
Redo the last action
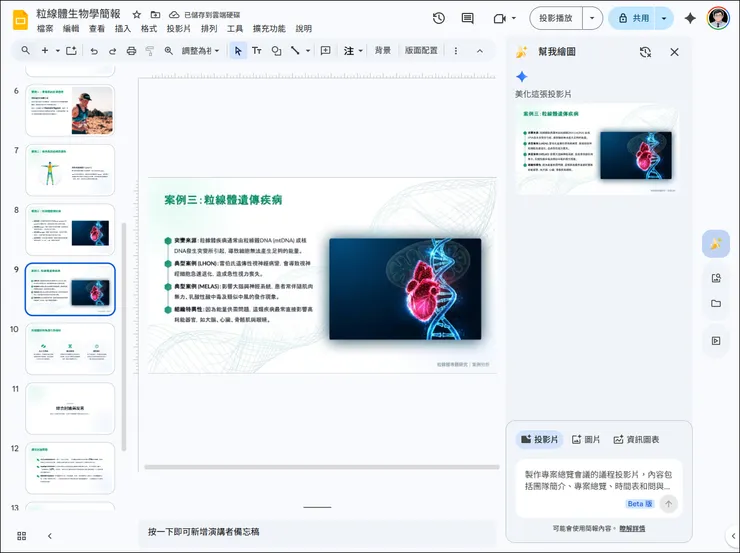(112, 50)
